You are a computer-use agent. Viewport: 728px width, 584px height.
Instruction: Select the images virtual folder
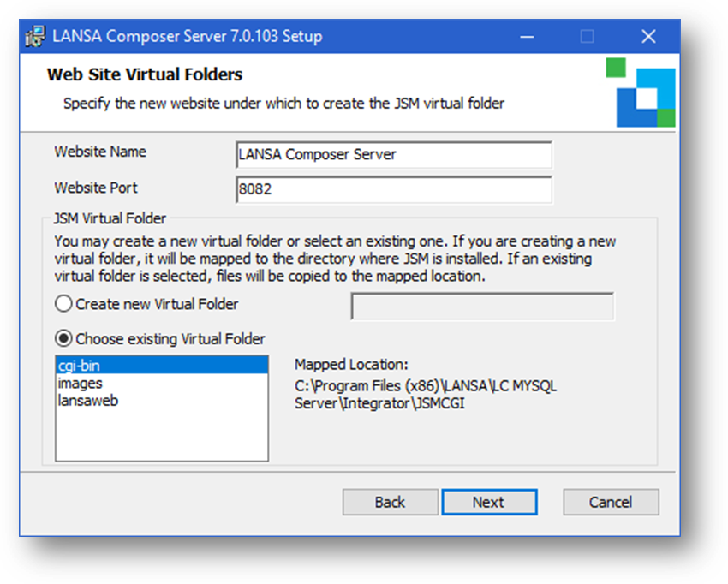81,383
